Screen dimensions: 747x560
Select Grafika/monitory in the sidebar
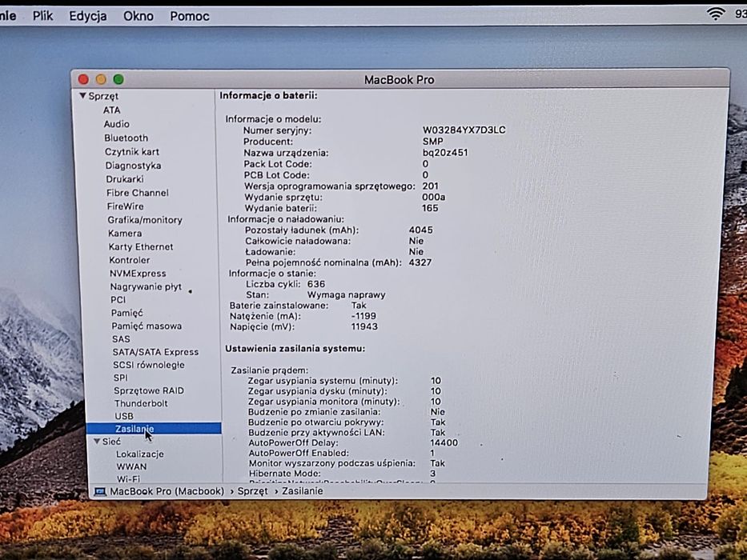pos(145,219)
